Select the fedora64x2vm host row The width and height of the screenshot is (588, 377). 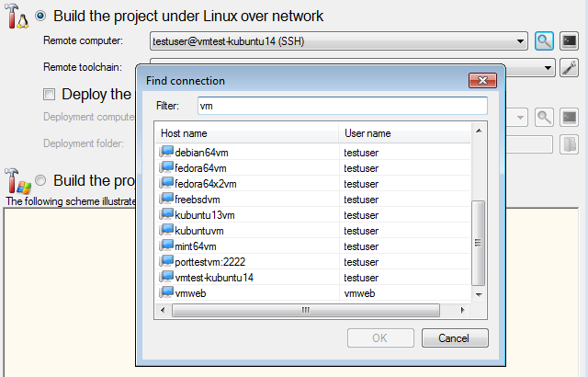tap(312, 184)
